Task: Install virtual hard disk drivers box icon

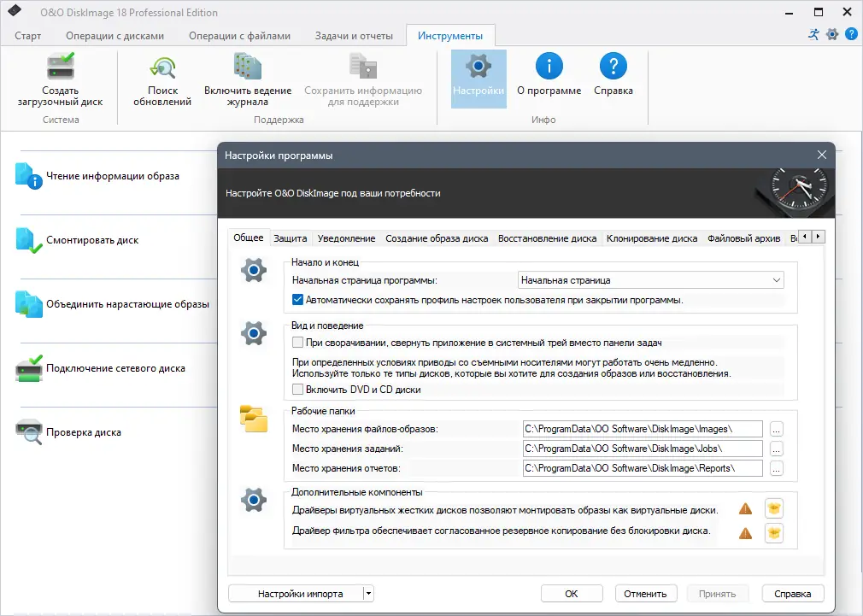Action: click(774, 508)
